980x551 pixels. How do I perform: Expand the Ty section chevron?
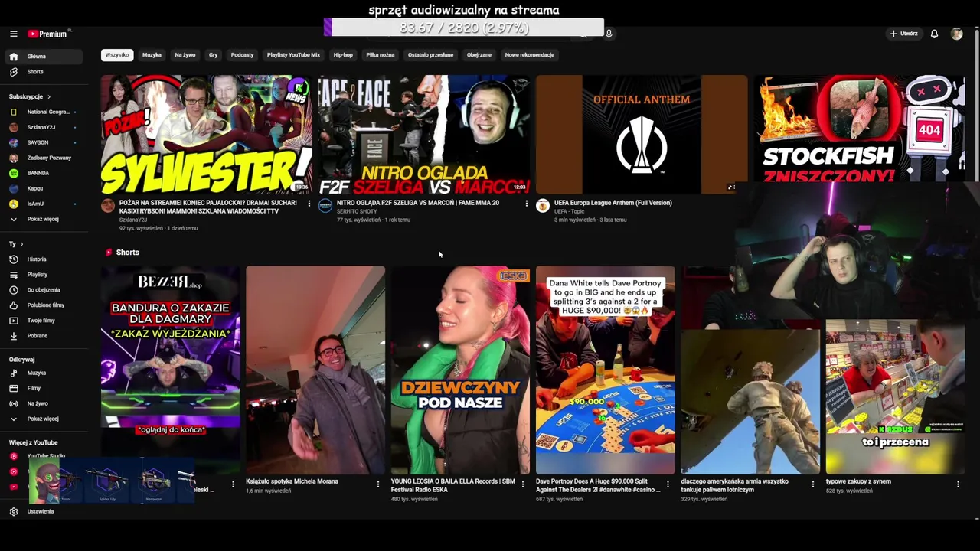[21, 244]
